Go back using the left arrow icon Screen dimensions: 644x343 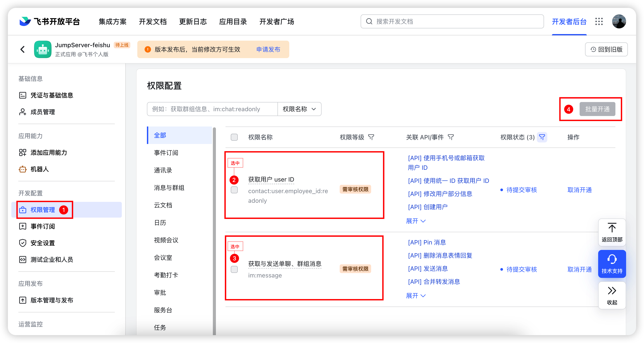click(23, 49)
